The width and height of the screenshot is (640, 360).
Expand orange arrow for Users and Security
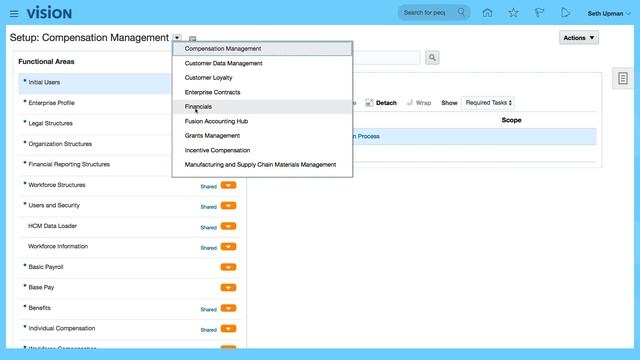229,206
